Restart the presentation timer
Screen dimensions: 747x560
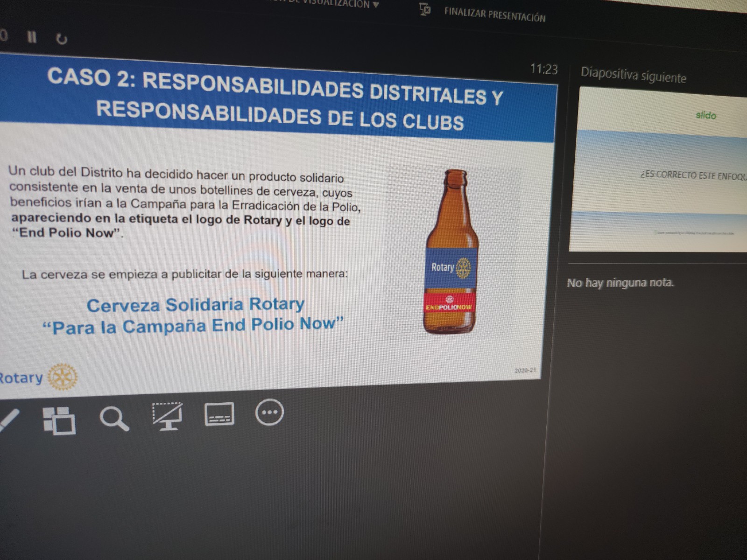pos(62,39)
